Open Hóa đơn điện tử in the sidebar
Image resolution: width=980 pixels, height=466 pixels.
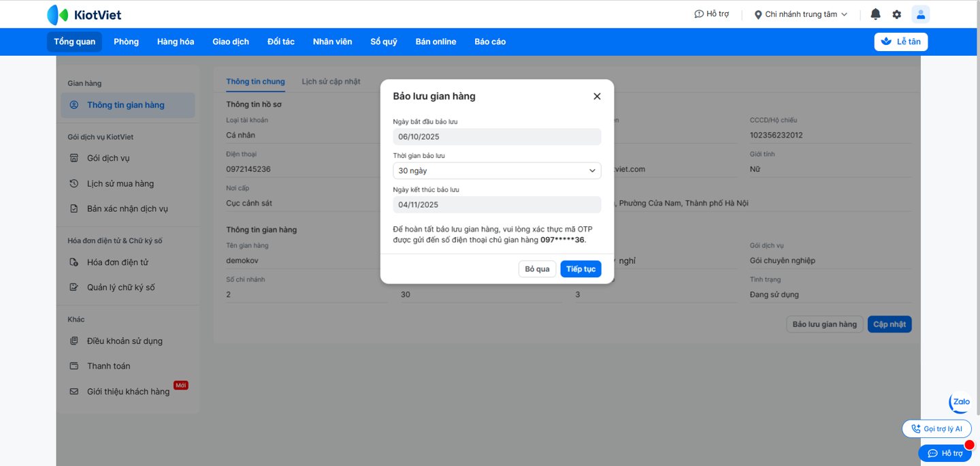(117, 262)
